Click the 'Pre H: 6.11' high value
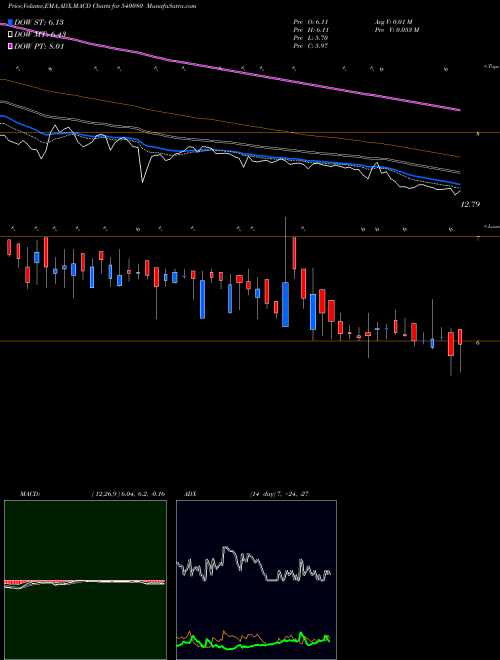 (x=311, y=30)
